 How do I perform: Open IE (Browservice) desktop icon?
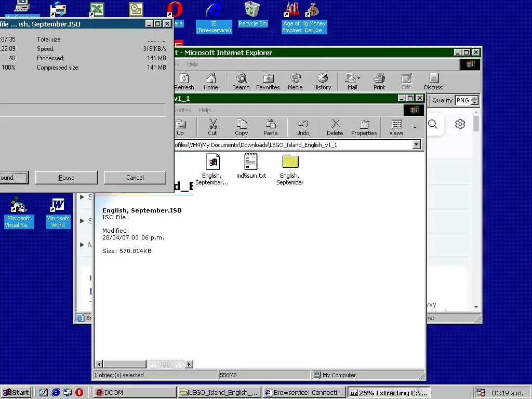coord(214,18)
